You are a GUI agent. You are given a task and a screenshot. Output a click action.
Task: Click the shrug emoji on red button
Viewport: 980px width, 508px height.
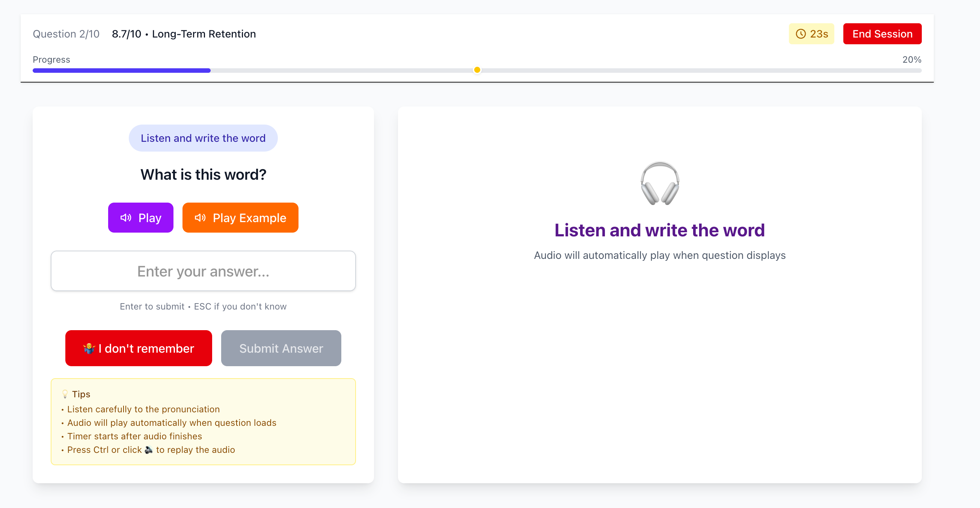pyautogui.click(x=89, y=348)
